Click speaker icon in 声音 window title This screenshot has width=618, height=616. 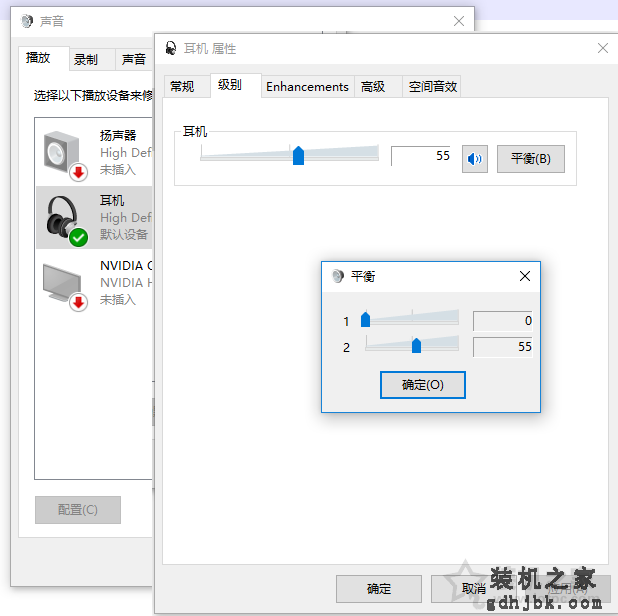point(27,21)
